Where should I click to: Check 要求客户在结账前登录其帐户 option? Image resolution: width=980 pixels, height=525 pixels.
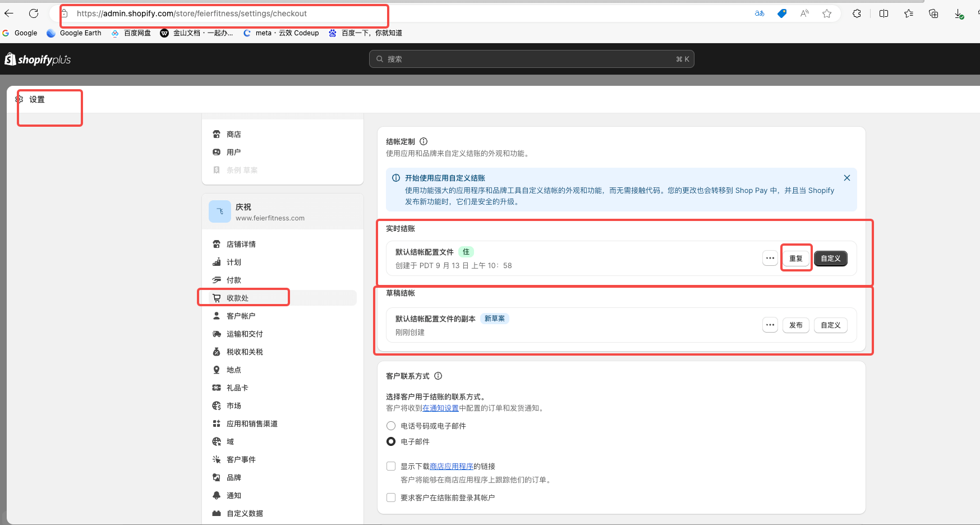coord(391,498)
